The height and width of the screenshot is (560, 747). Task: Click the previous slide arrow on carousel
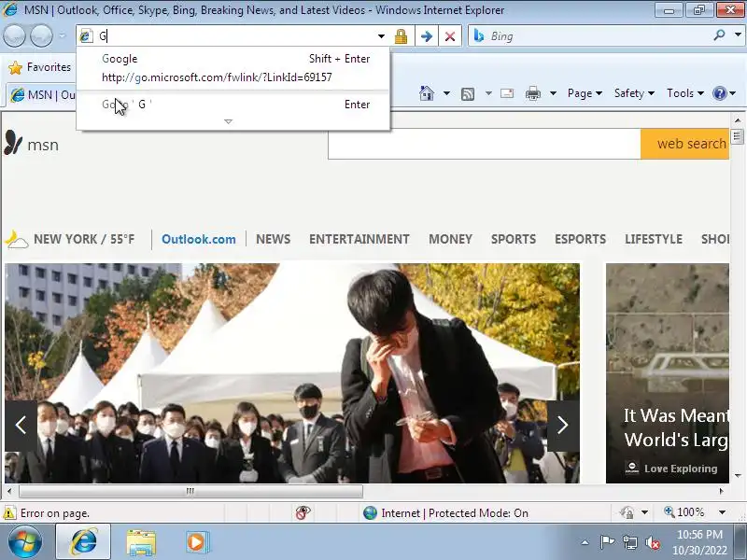pyautogui.click(x=21, y=426)
